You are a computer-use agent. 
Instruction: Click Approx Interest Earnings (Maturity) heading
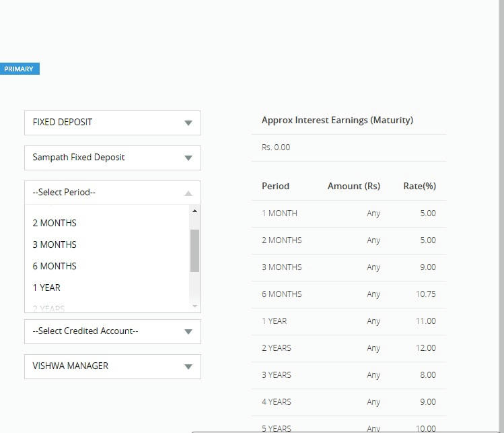[x=337, y=121]
